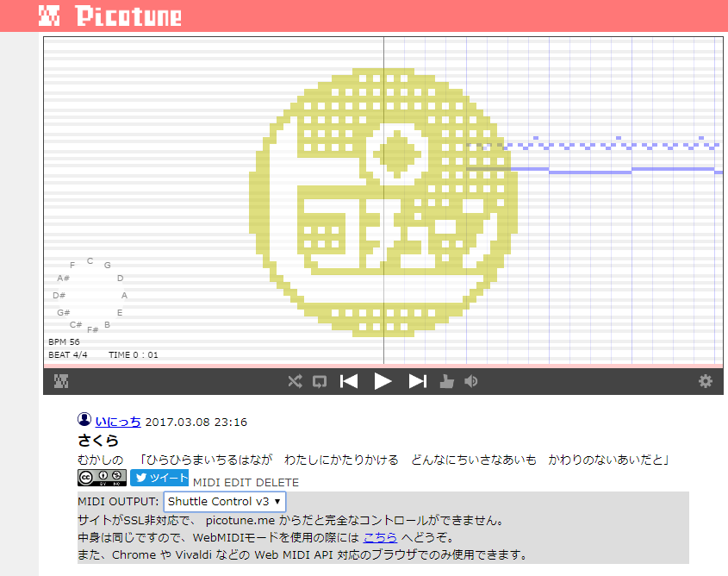
Task: Click the Picotune title text in header
Action: coord(128,16)
